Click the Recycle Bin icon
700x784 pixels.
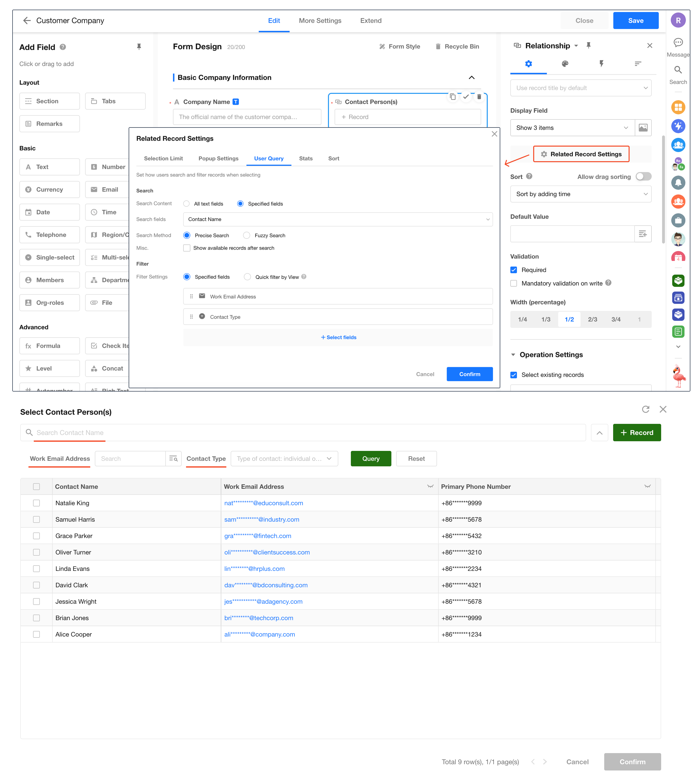tap(438, 47)
